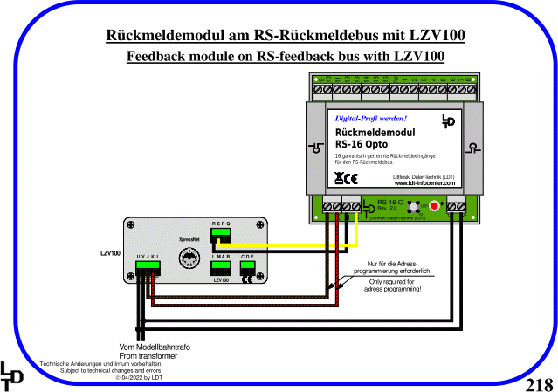
Task: Click the 'Littfinski DatenTechnik (LDT)' text on the label
Action: (424, 177)
